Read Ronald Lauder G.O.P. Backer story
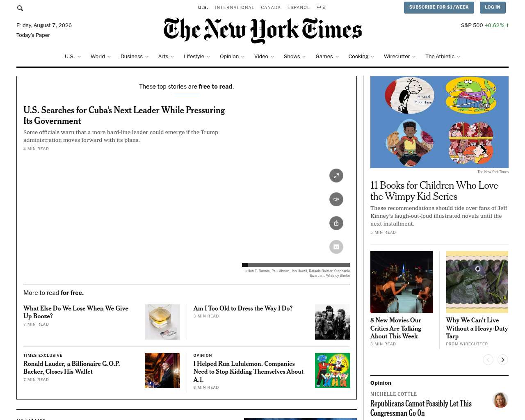The height and width of the screenshot is (420, 525). (x=72, y=367)
